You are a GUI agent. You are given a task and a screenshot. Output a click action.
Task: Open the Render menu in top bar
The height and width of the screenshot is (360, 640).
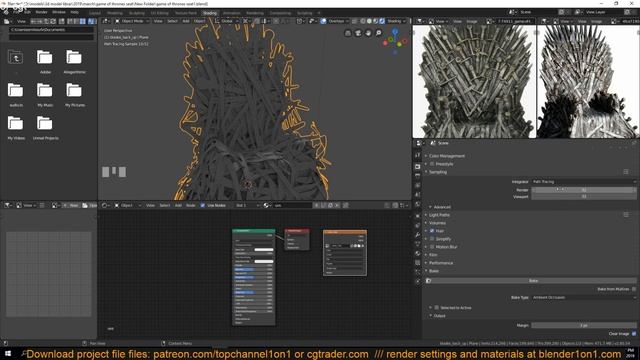[x=41, y=12]
